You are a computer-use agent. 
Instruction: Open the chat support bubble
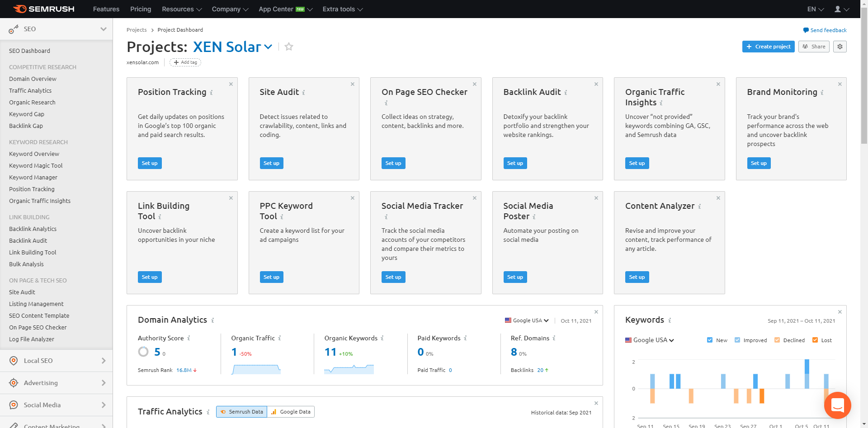[x=837, y=405]
